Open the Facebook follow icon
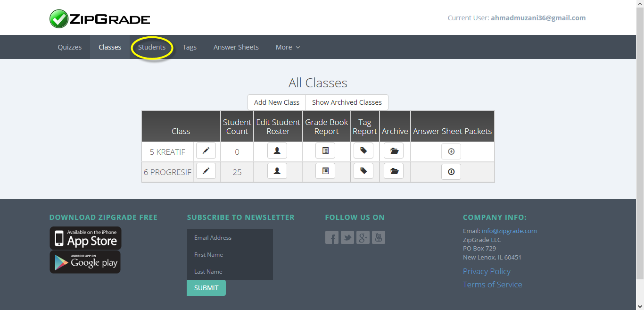The image size is (644, 310). point(332,237)
